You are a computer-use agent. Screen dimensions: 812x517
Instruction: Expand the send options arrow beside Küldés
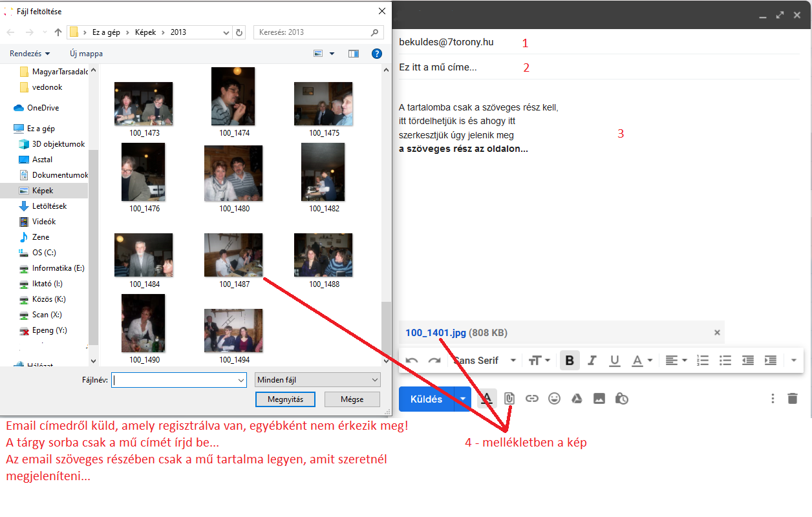click(463, 399)
